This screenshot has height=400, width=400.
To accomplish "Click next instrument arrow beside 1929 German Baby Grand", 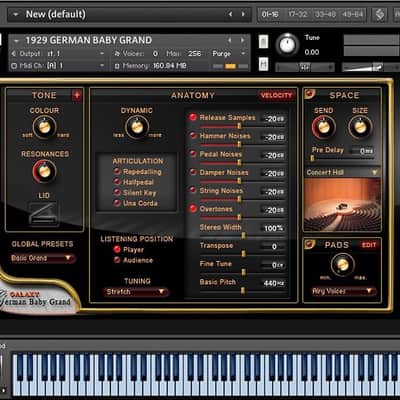I will pos(242,40).
